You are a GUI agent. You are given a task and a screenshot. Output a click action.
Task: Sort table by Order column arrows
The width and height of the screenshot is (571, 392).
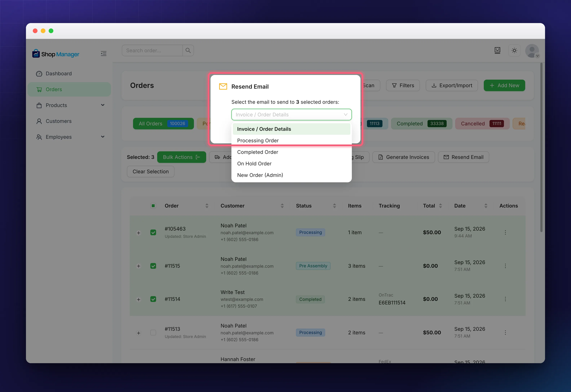click(x=207, y=206)
